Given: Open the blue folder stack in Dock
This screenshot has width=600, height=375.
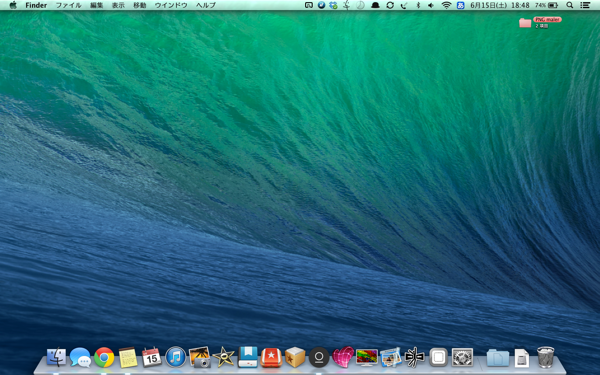Looking at the screenshot, I should 497,357.
